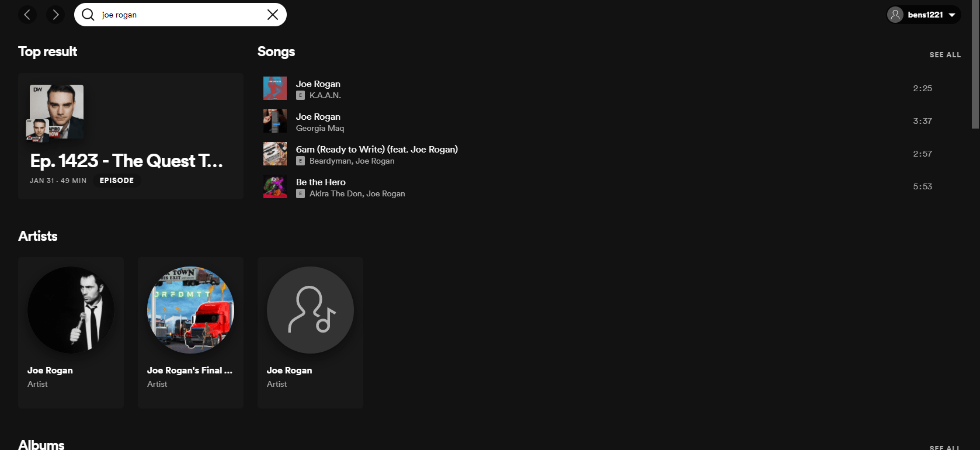
Task: Click the search magnifier icon
Action: [88, 15]
